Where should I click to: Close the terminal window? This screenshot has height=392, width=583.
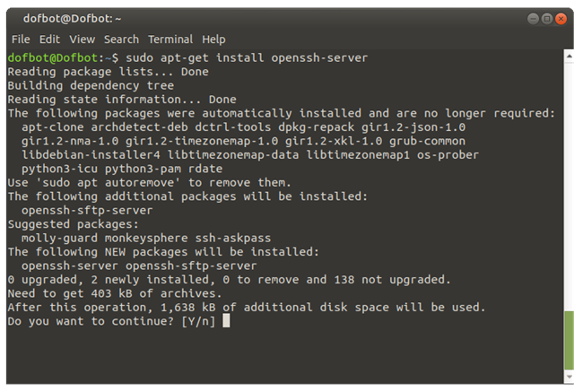561,18
